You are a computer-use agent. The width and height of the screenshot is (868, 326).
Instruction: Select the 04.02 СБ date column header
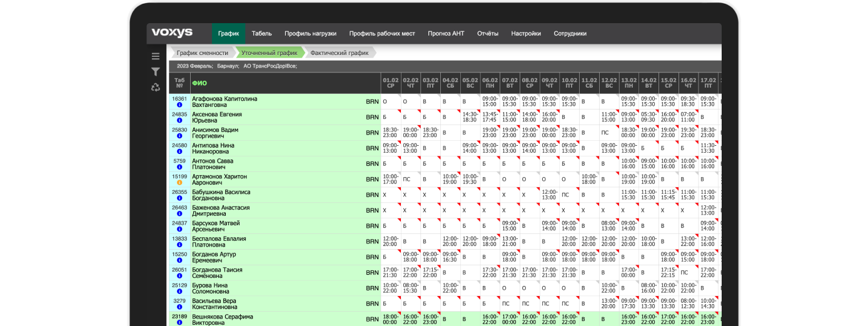(450, 83)
